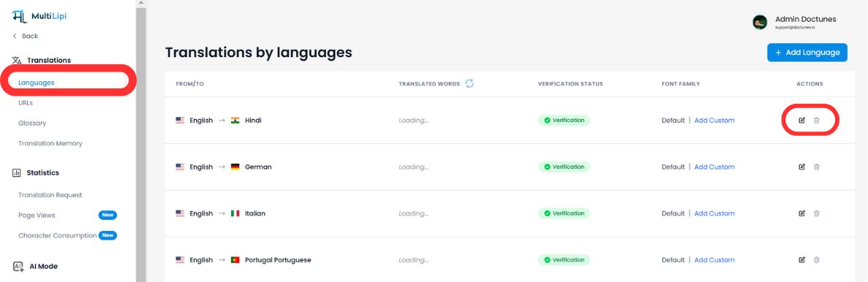Edit the English to Hindi translation
The image size is (868, 282).
801,121
